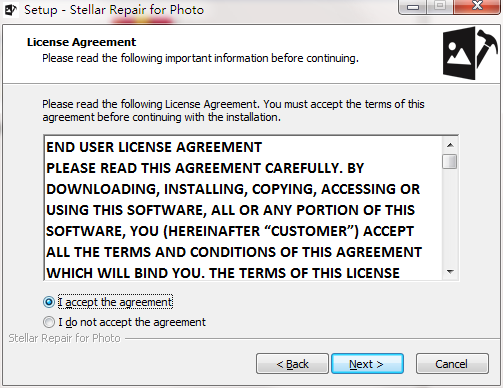503x388 pixels.
Task: Select 'I accept the agreement' radio button
Action: [49, 302]
